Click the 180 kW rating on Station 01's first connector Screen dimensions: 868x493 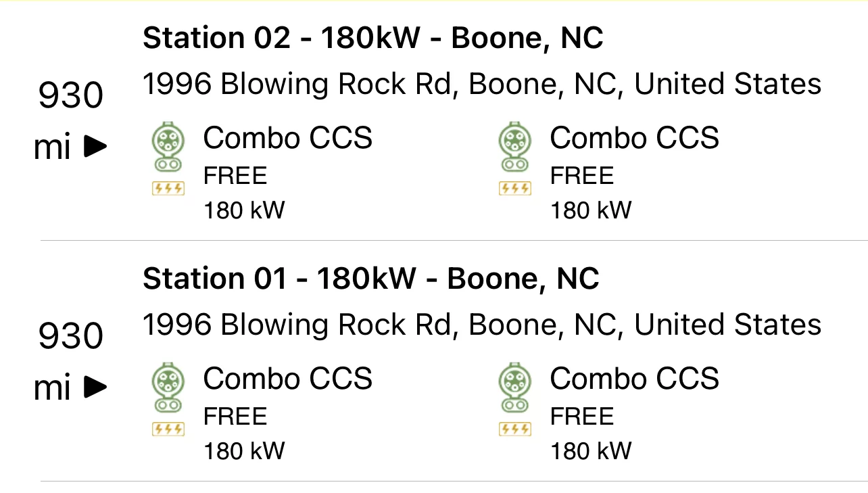(x=245, y=450)
